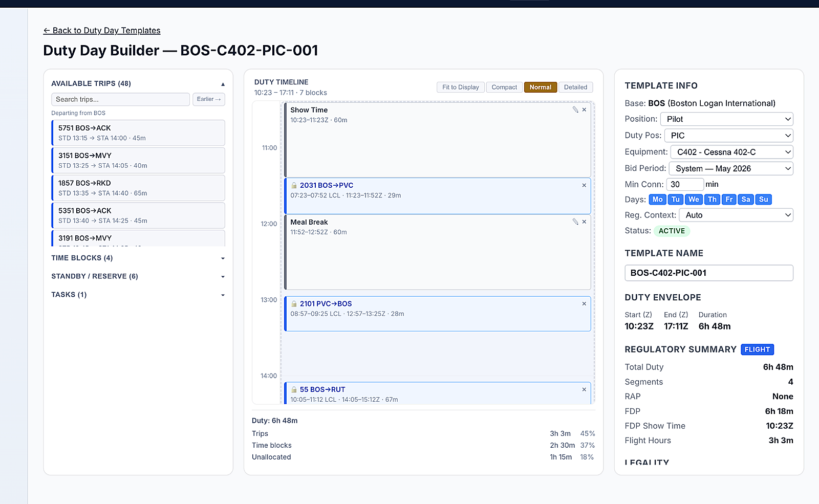Viewport: 819px width, 504px height.
Task: Open the Reg. Context dropdown
Action: [736, 215]
